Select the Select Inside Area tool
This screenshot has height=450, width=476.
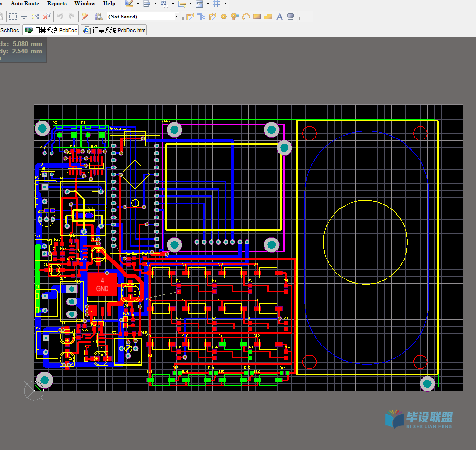13,17
